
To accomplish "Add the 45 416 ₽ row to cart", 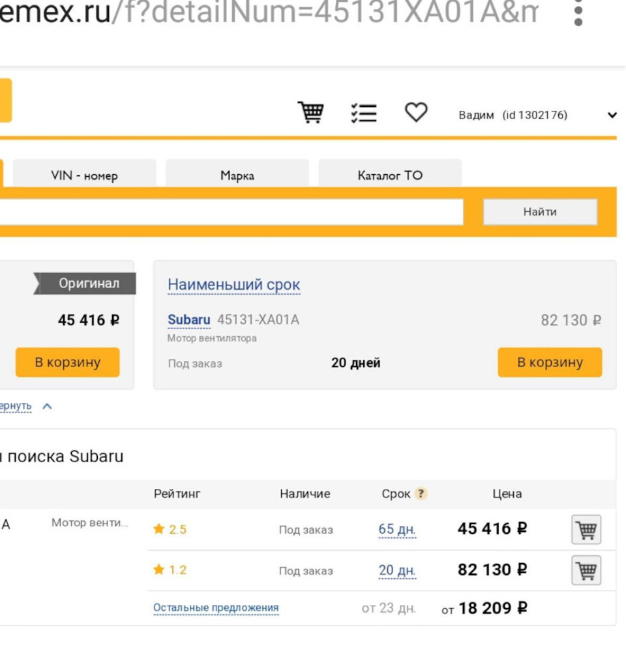I will pos(586,529).
